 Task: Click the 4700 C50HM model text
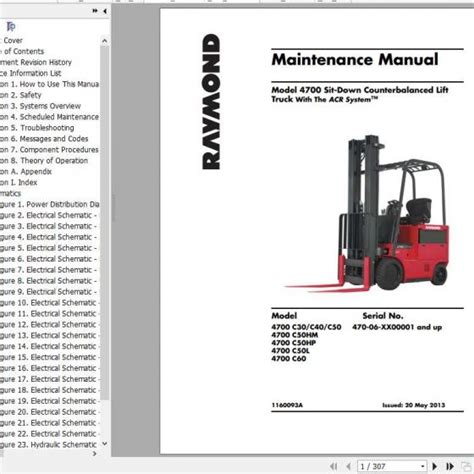(x=295, y=335)
